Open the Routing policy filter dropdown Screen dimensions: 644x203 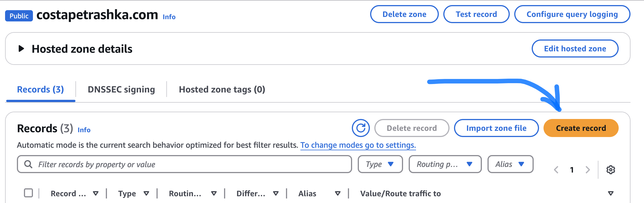point(445,164)
